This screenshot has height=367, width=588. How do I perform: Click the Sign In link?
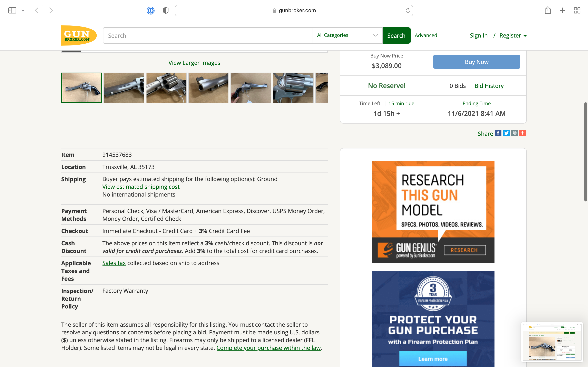tap(478, 35)
